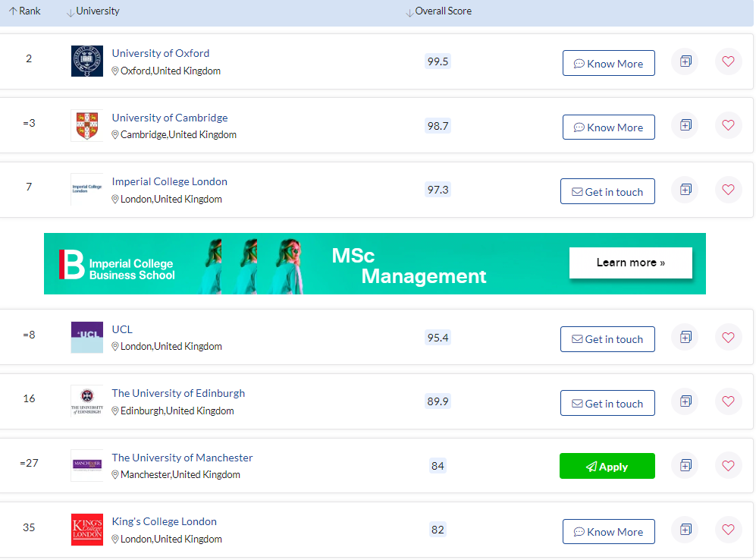Screen dimensions: 756x560
Task: Select the =8 rank value
Action: point(29,335)
